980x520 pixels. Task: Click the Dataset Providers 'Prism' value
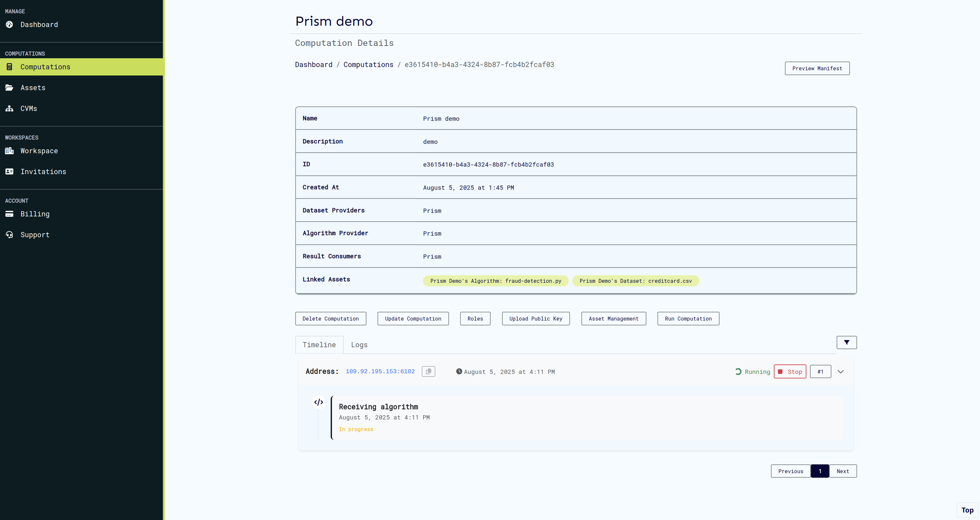432,211
